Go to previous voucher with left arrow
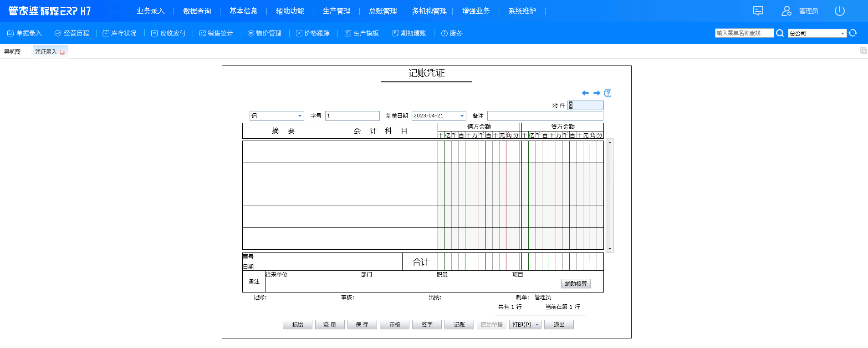 (x=586, y=93)
